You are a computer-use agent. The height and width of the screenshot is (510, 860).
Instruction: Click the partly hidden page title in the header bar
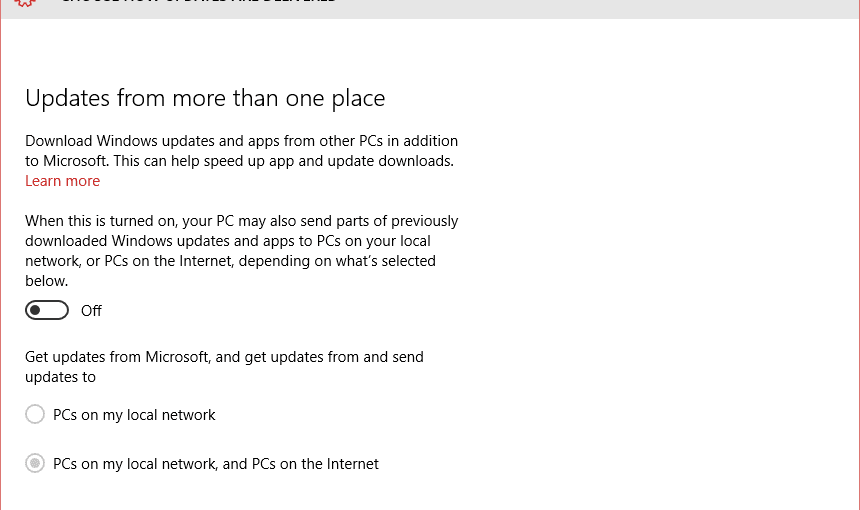point(199,2)
